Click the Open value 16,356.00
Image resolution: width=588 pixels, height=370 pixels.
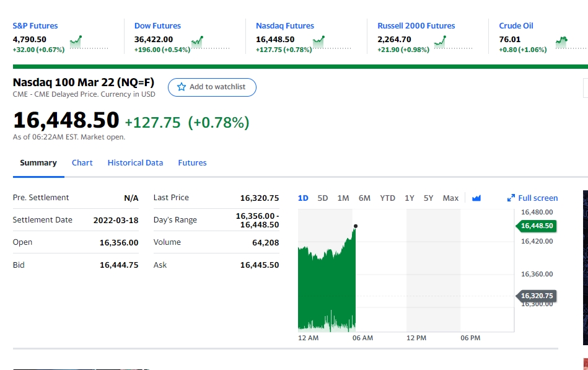[119, 243]
